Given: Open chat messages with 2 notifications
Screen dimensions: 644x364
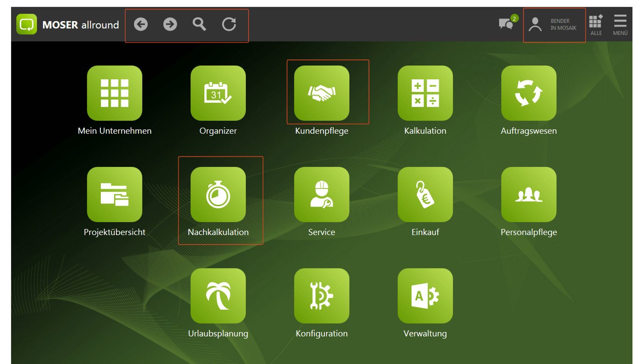Looking at the screenshot, I should click(506, 24).
